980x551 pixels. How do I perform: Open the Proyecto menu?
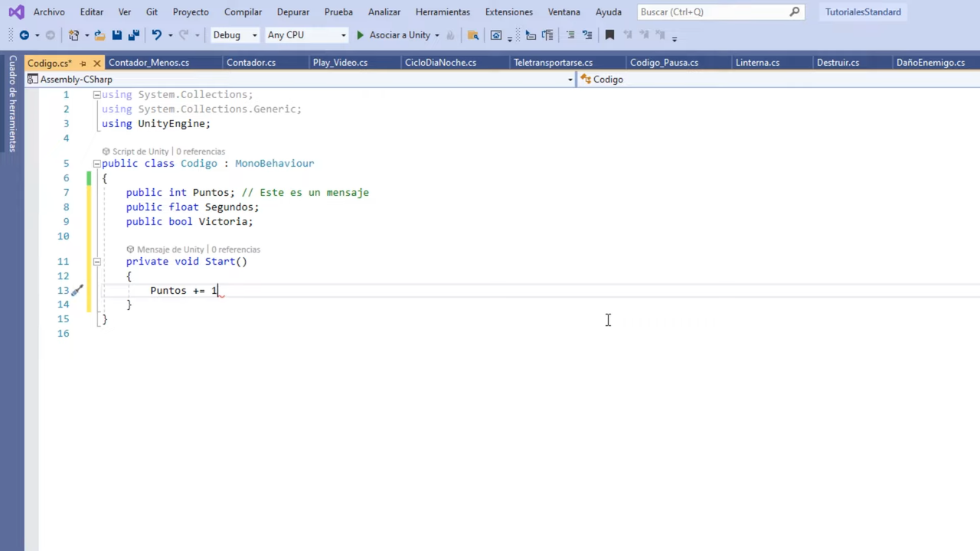(x=191, y=11)
